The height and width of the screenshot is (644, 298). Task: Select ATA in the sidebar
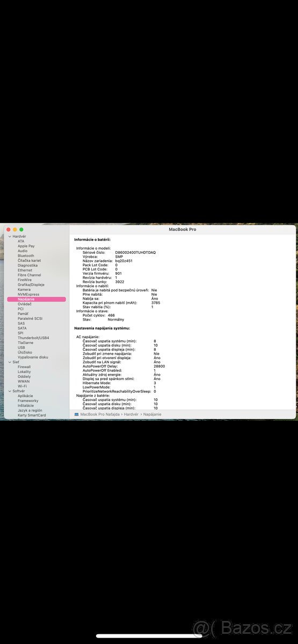[21, 241]
